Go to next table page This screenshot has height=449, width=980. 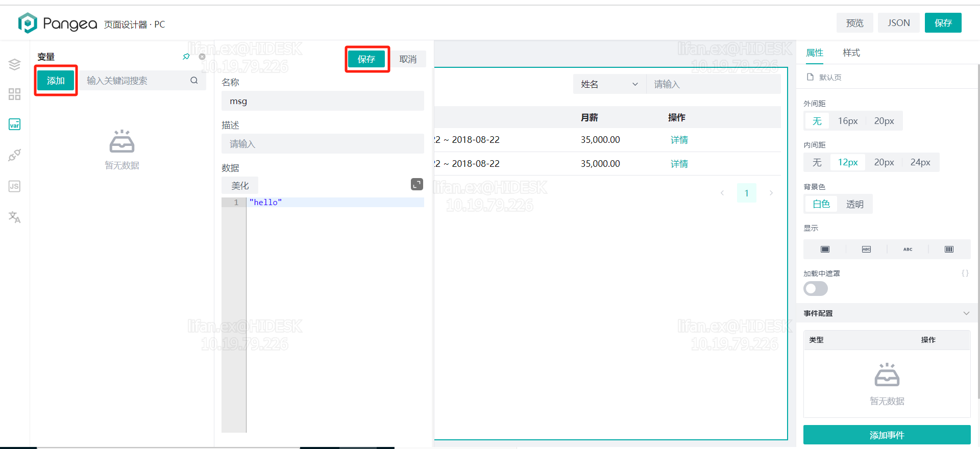coord(771,193)
